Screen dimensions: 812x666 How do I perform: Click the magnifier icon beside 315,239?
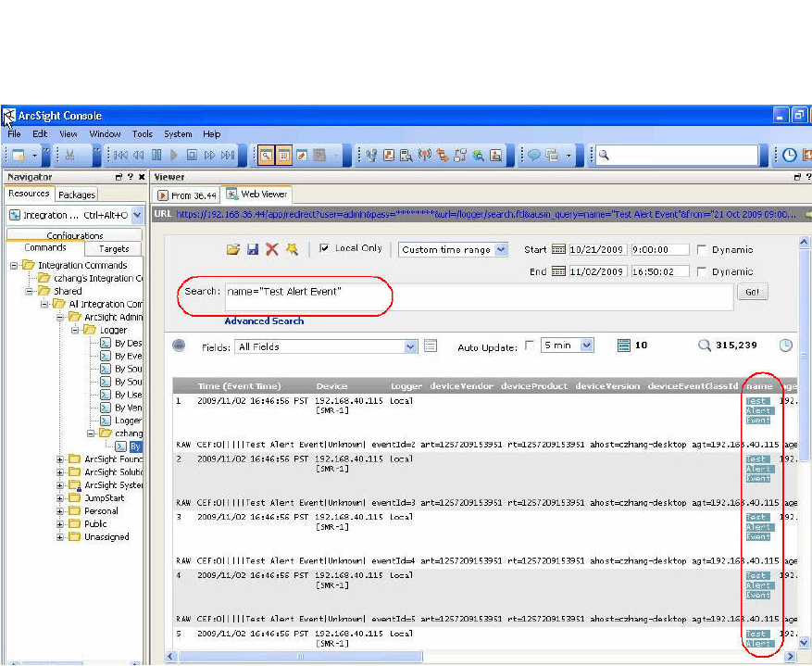(x=705, y=346)
